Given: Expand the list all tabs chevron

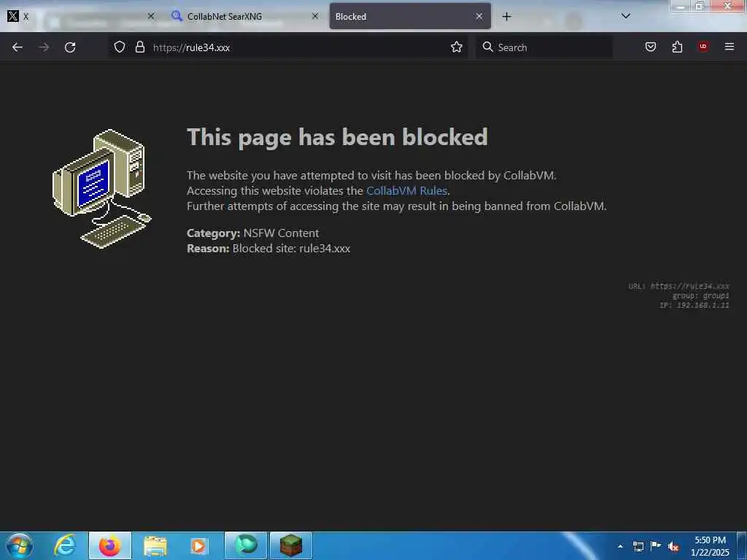Looking at the screenshot, I should coord(625,16).
